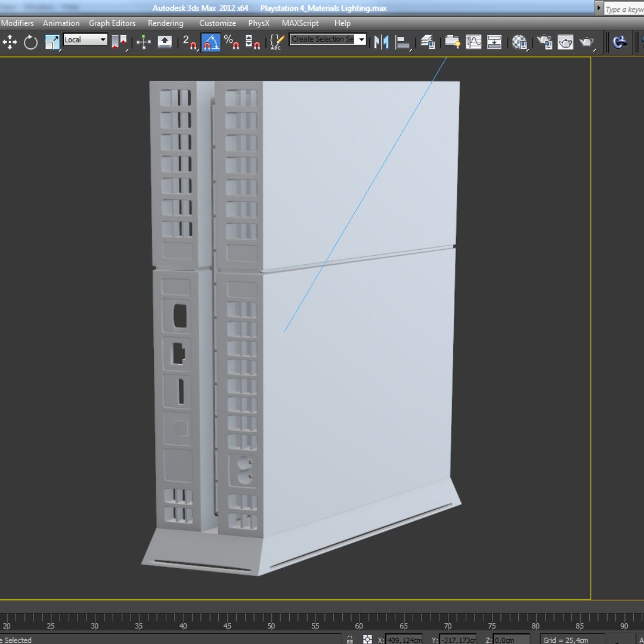Open the Rendering menu
Screen dimensions: 644x644
pyautogui.click(x=166, y=23)
